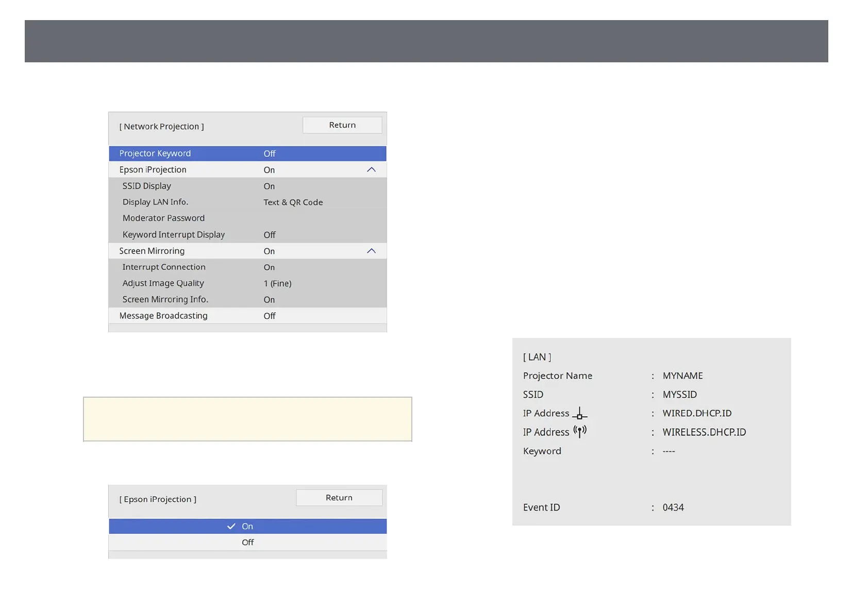868x613 pixels.
Task: Collapse the Epson iProjection section chevron
Action: (x=371, y=170)
